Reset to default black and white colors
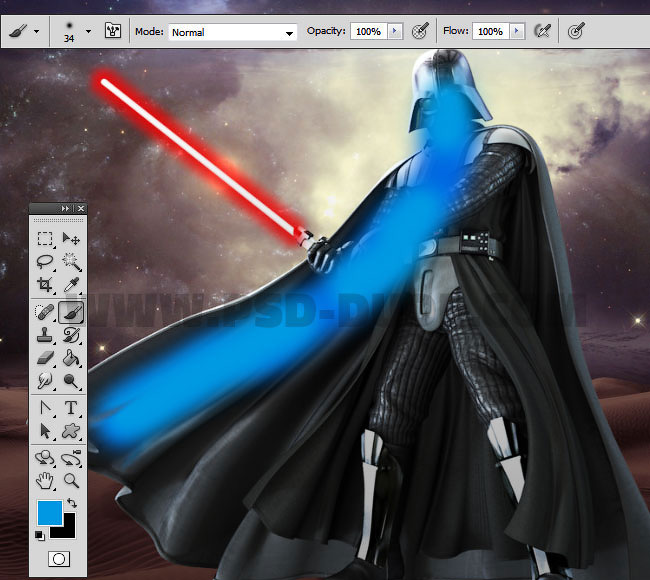 click(x=39, y=535)
